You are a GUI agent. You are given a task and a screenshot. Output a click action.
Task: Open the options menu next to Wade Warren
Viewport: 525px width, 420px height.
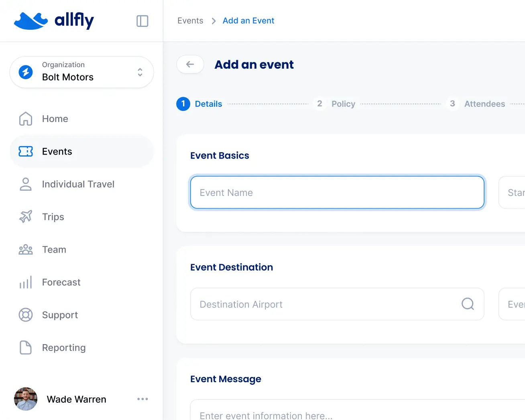142,399
